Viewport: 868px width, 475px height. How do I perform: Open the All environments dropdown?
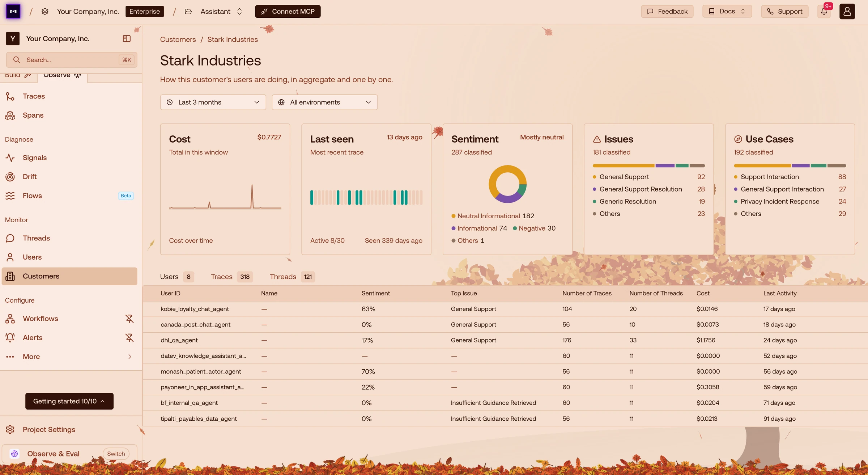(x=324, y=102)
